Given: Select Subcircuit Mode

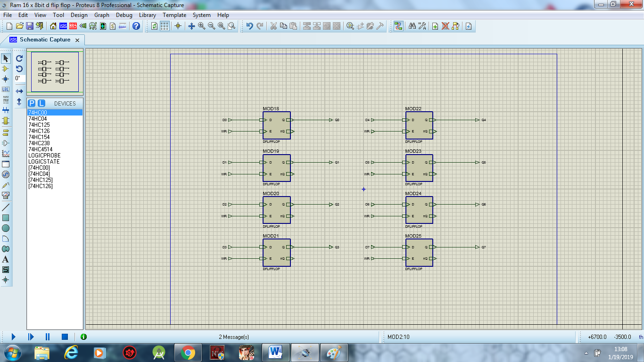Looking at the screenshot, I should (6, 121).
